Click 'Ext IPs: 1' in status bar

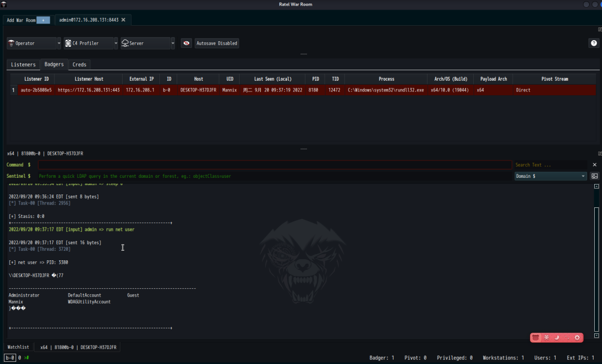tap(580, 357)
